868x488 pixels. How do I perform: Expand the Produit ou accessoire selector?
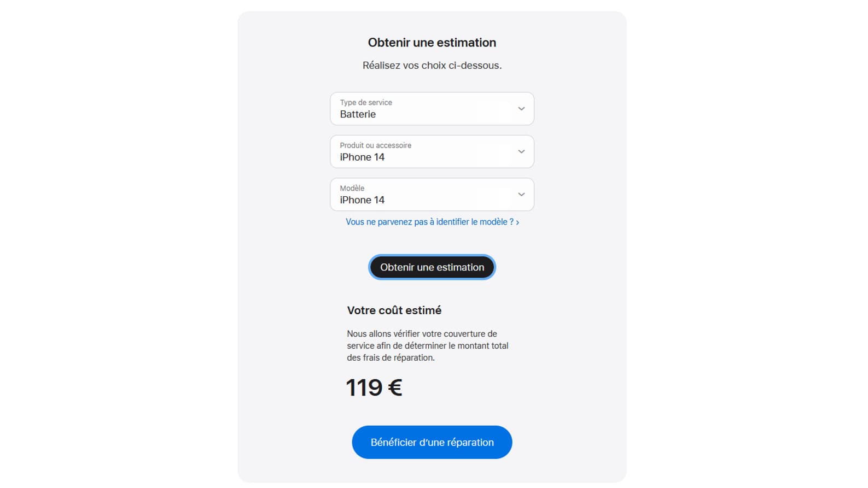[432, 151]
